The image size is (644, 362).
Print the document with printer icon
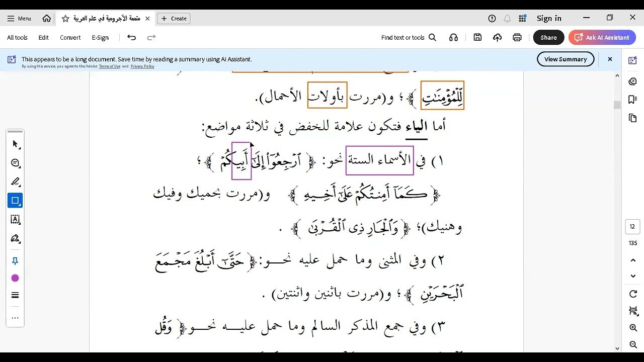coord(517,37)
